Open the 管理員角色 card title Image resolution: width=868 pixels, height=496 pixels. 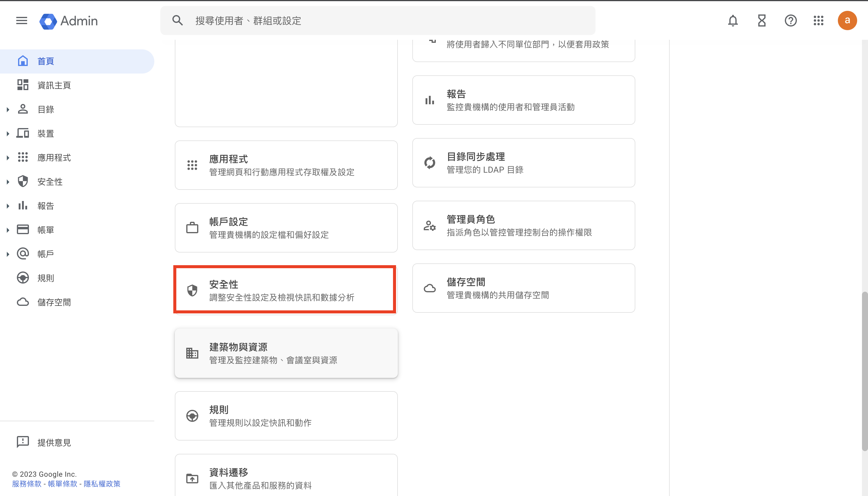(471, 219)
